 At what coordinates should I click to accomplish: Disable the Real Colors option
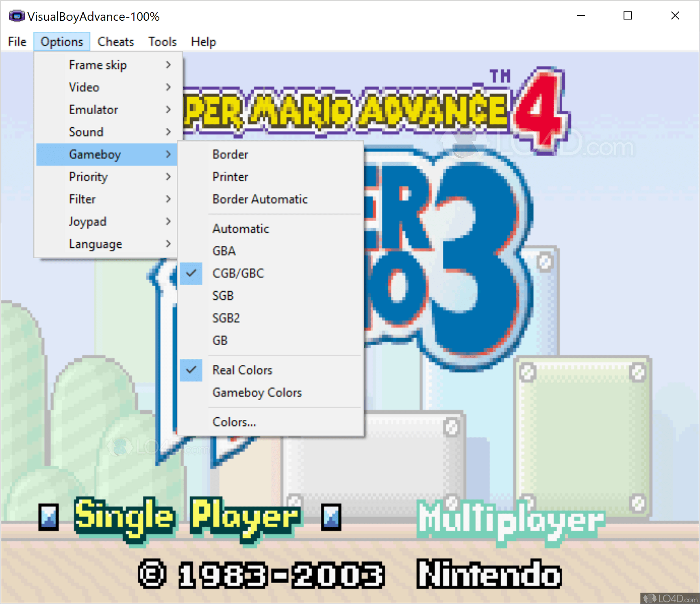[242, 370]
